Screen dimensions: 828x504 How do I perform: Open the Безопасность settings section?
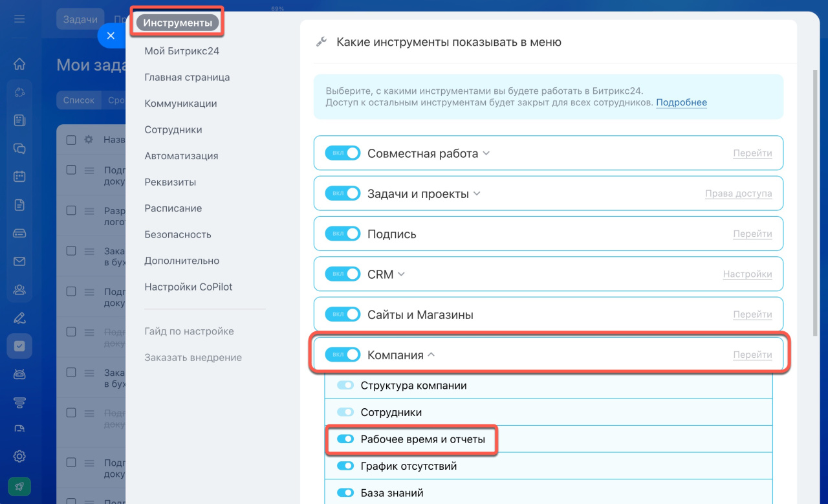click(x=178, y=235)
